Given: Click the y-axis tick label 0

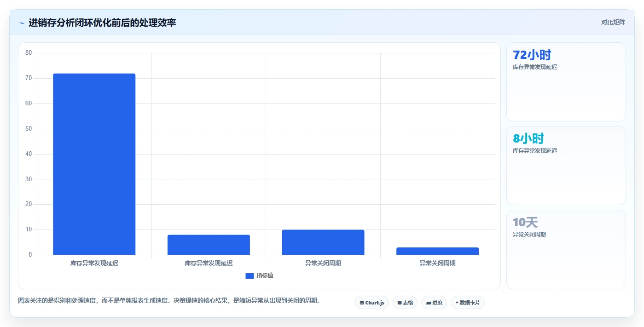Looking at the screenshot, I should 30,255.
